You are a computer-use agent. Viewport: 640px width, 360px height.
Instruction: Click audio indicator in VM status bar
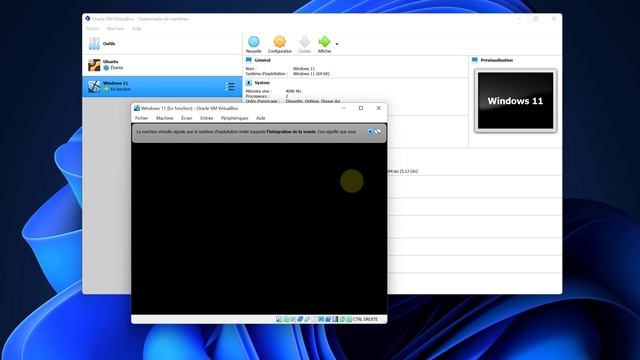coord(293,319)
